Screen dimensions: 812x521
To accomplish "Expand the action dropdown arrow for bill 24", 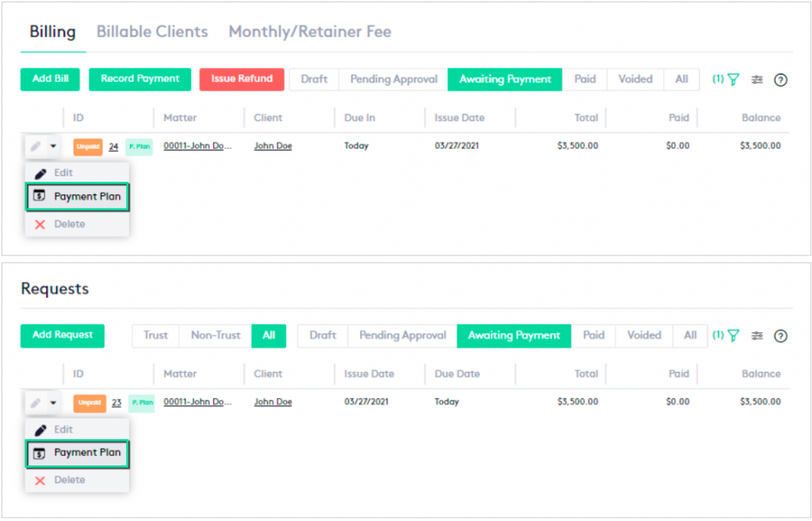I will click(x=53, y=146).
